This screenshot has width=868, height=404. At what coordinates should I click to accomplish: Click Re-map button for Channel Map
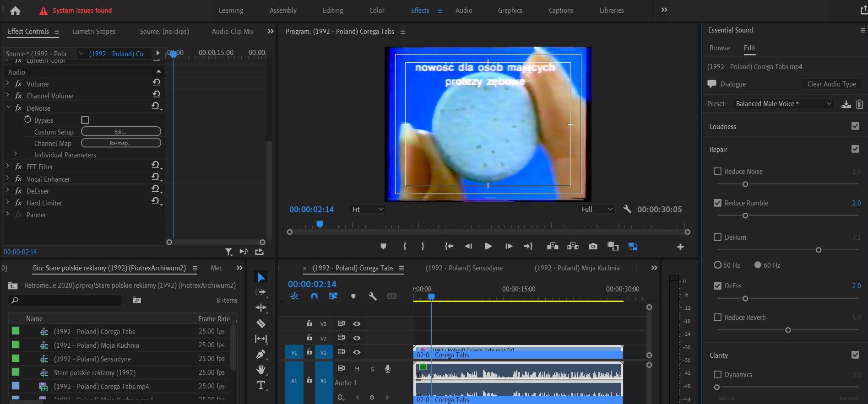coord(121,143)
